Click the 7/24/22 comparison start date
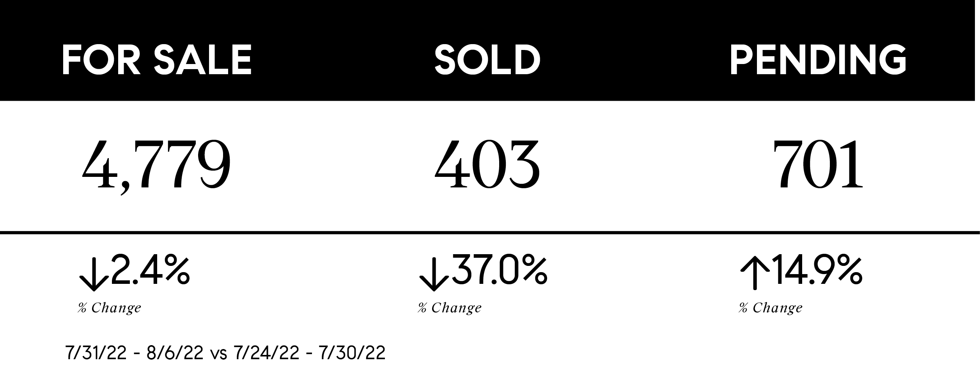 point(267,353)
